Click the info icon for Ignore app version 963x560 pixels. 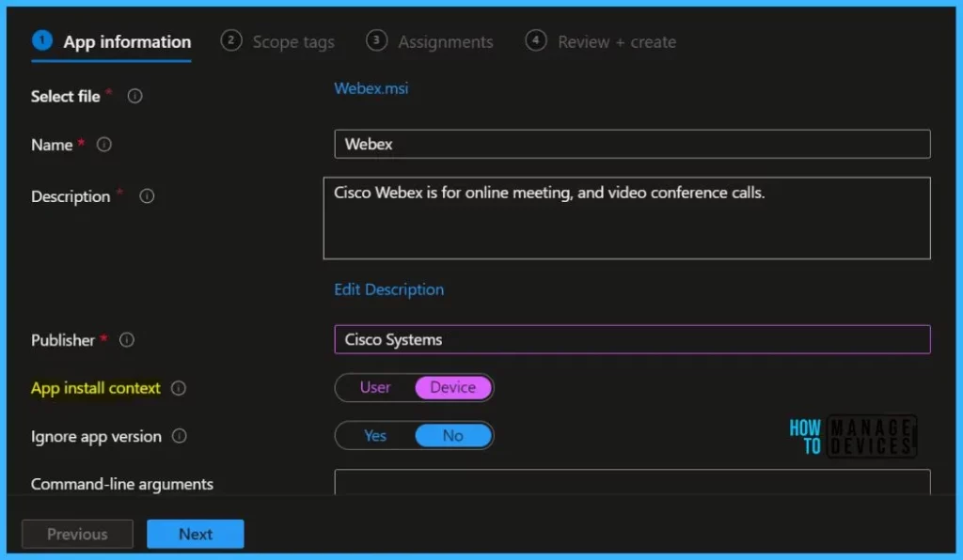180,436
